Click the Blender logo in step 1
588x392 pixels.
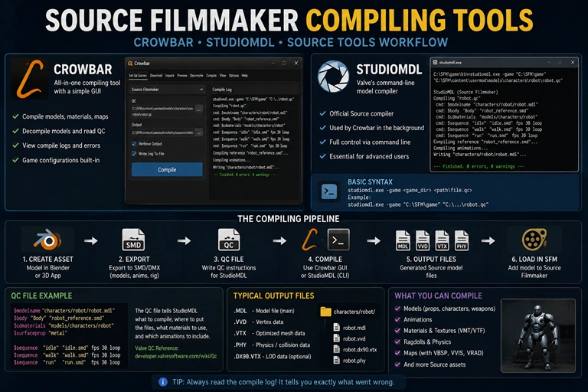47,240
